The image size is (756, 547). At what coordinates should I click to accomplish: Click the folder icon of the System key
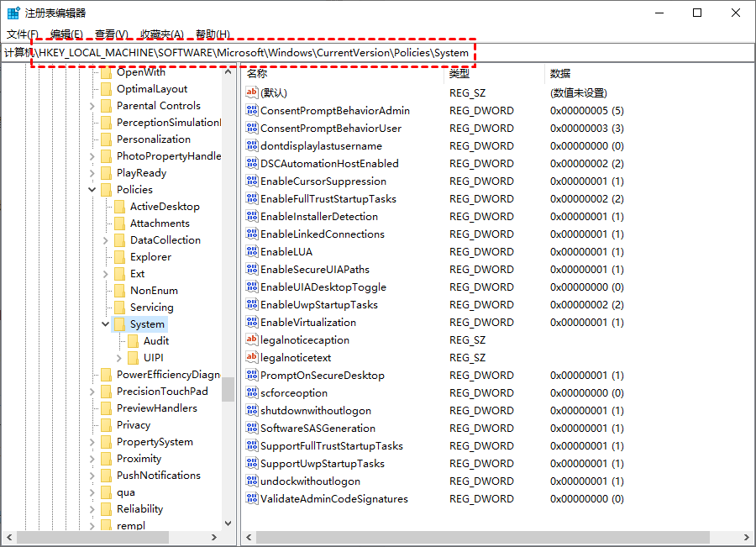click(119, 324)
